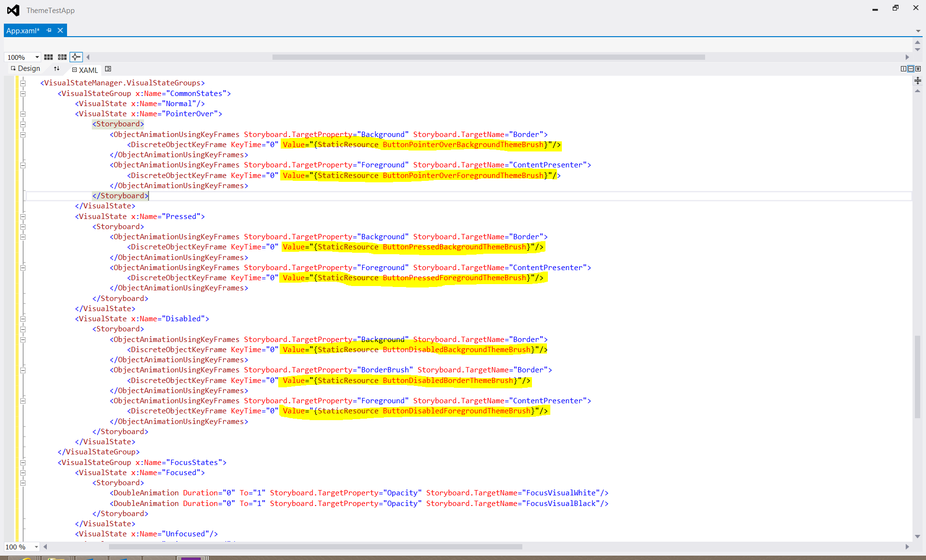Pin the App.xaml tab

(x=49, y=30)
